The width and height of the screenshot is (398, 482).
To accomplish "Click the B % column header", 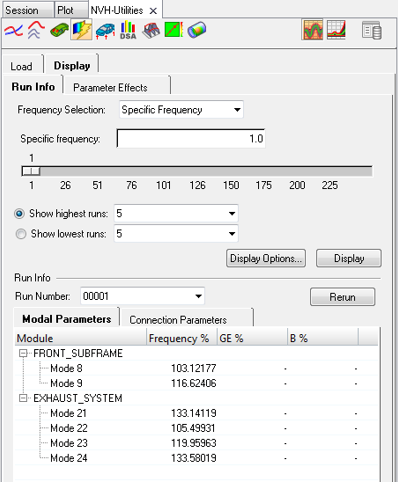I will pyautogui.click(x=323, y=338).
